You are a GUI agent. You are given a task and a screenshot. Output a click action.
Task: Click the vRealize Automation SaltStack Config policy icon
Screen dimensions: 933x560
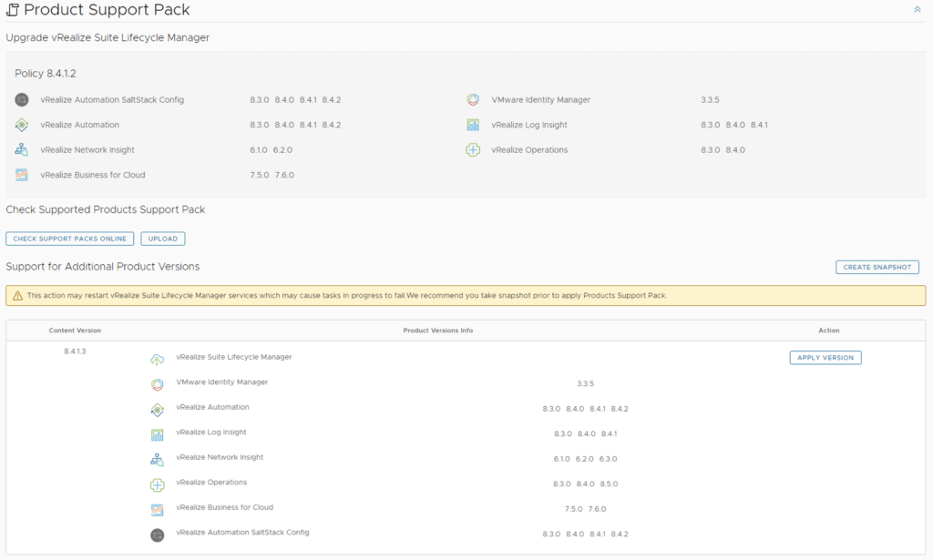point(22,100)
